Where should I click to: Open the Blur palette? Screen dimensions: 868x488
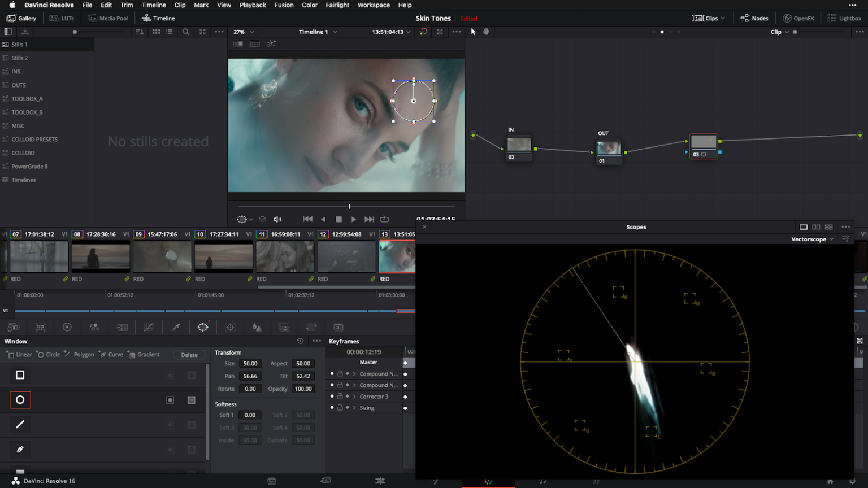(257, 327)
